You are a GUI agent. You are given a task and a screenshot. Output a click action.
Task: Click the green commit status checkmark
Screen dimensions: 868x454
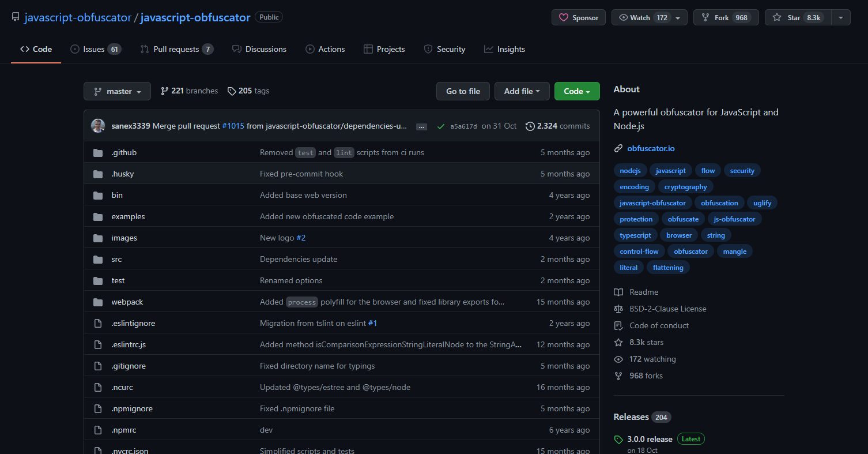pos(441,126)
